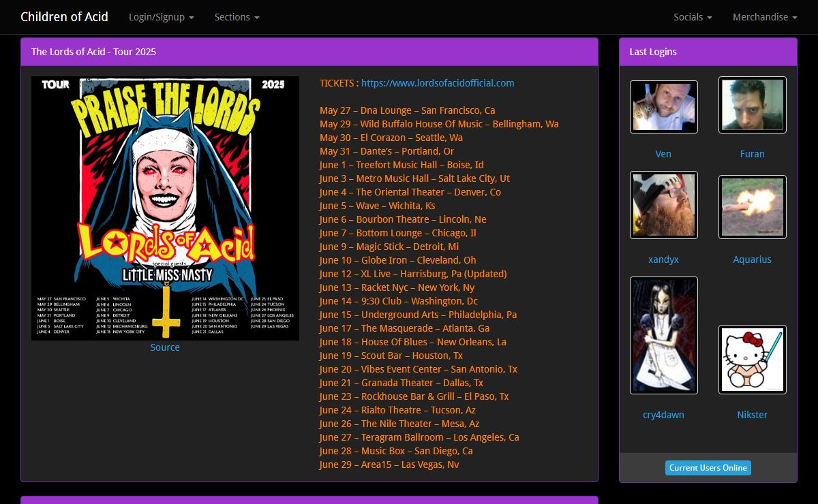Select the June 19 Scout Bar Houston line

click(391, 356)
